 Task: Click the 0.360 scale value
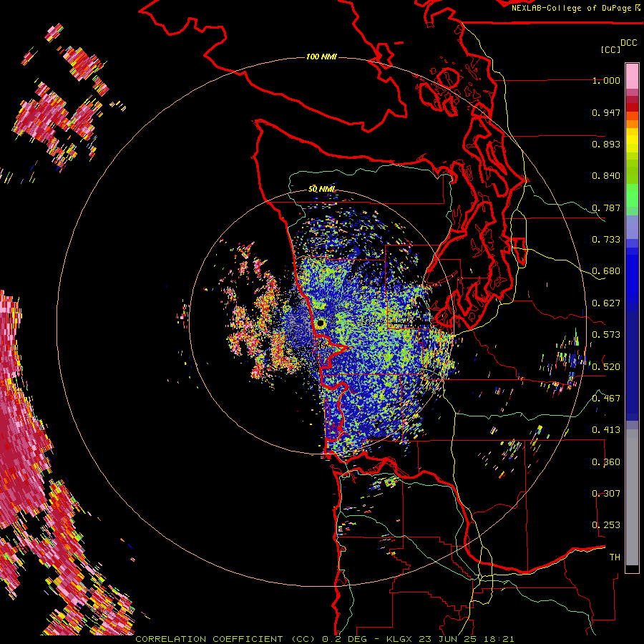pyautogui.click(x=606, y=462)
